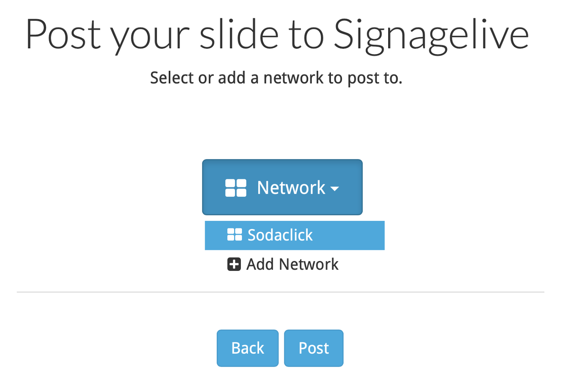Click the grid icon beside Sodaclick
This screenshot has width=572, height=392.
coord(234,235)
